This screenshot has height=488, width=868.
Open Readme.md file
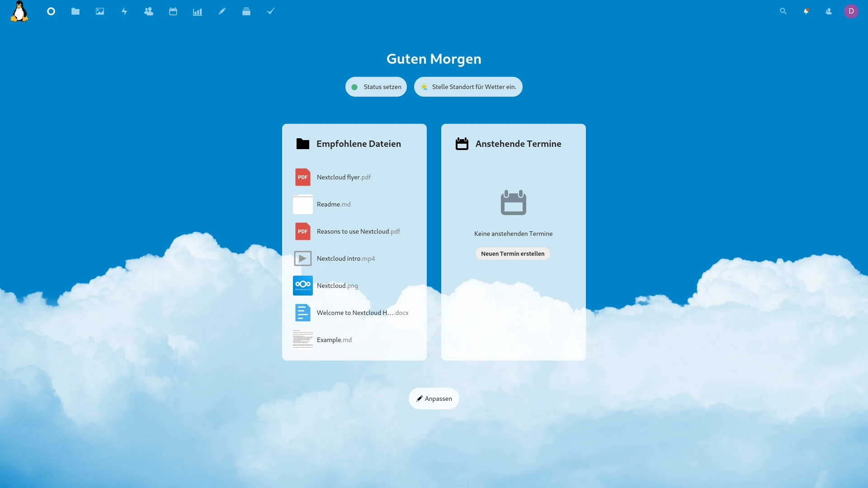[x=354, y=204]
